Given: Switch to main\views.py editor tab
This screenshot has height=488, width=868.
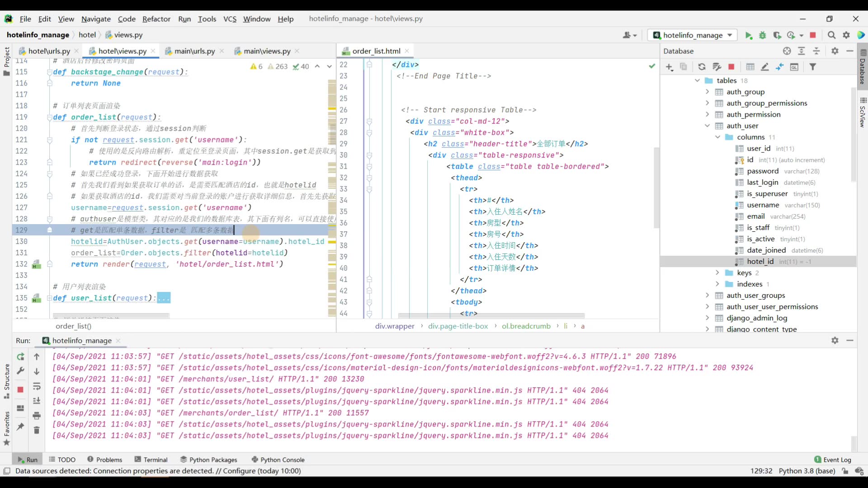Looking at the screenshot, I should click(267, 51).
